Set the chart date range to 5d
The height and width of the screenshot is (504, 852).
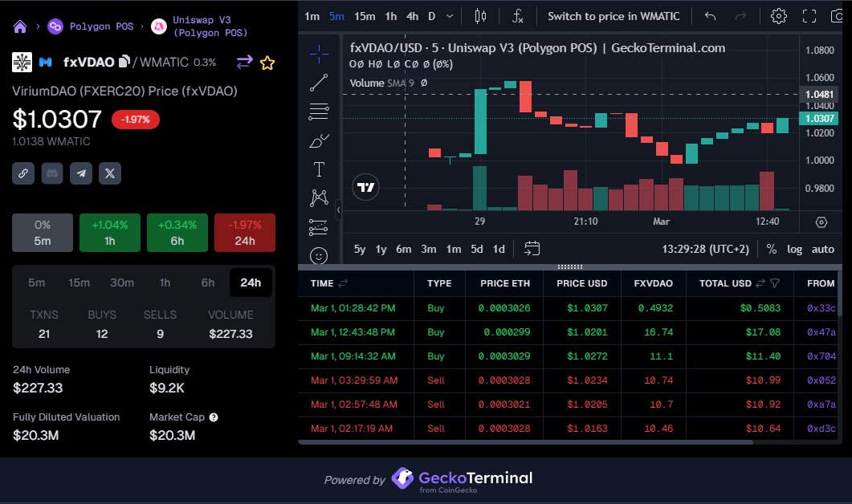coord(476,250)
